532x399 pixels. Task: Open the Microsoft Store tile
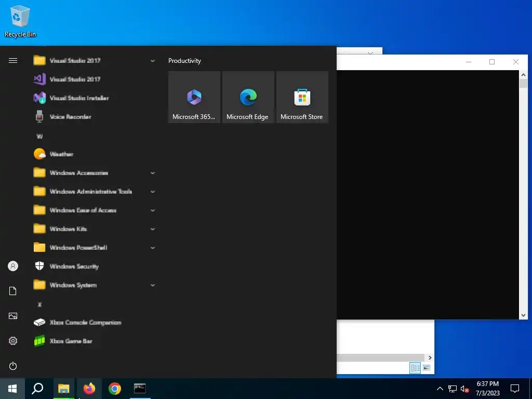pyautogui.click(x=302, y=97)
